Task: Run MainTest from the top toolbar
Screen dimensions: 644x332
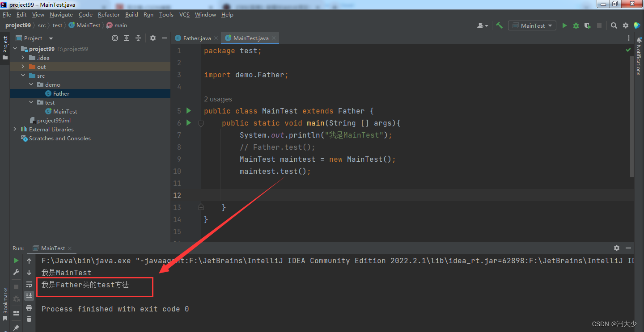Action: (x=564, y=25)
